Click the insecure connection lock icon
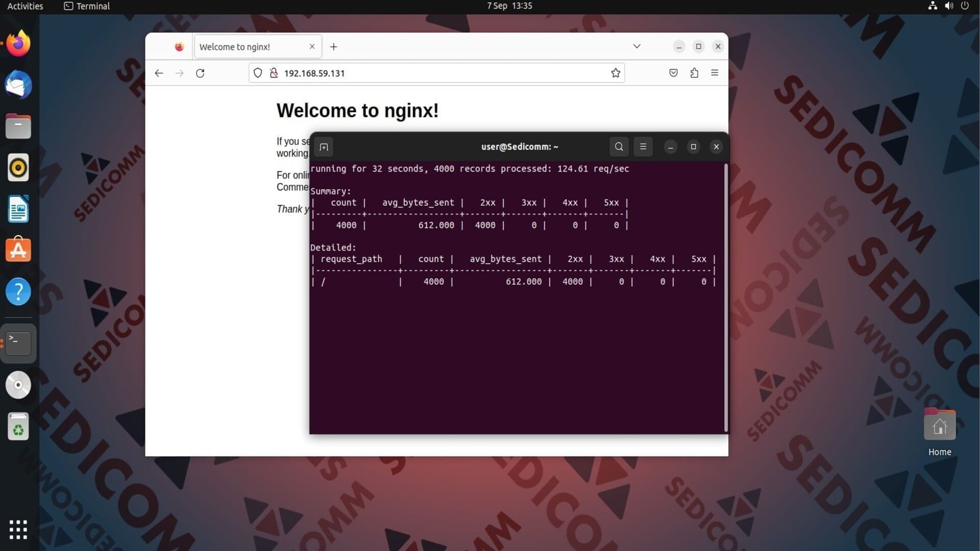The image size is (980, 551). pos(274,73)
